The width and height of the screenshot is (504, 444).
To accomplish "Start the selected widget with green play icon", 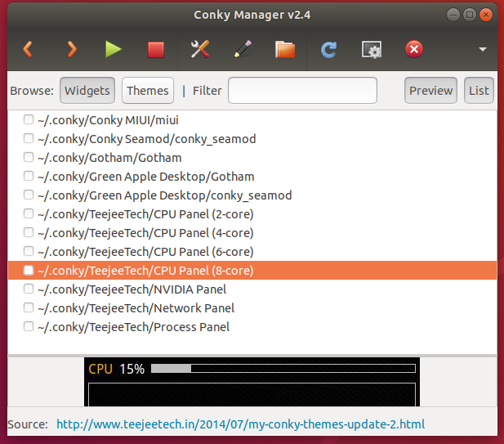I will [114, 49].
